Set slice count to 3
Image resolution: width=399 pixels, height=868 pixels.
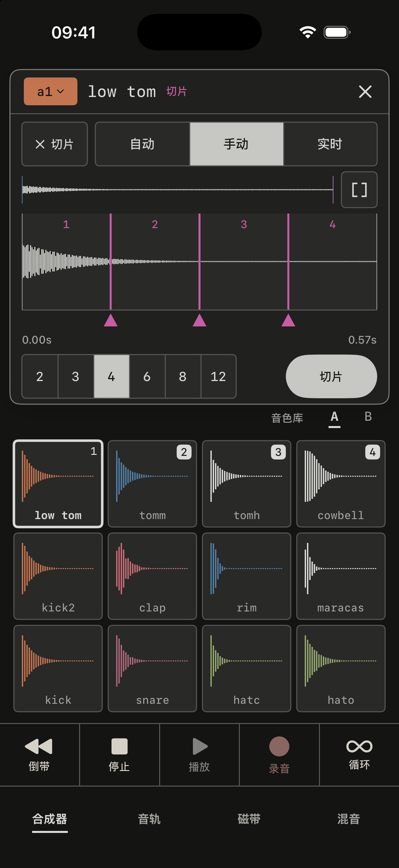click(x=75, y=376)
